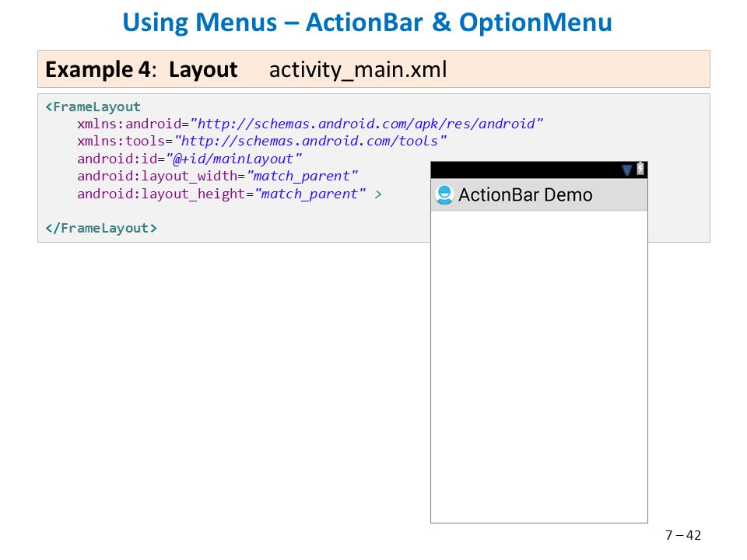Click the opening '<FrameLayout' tag
This screenshot has height=560, width=747.
click(93, 107)
